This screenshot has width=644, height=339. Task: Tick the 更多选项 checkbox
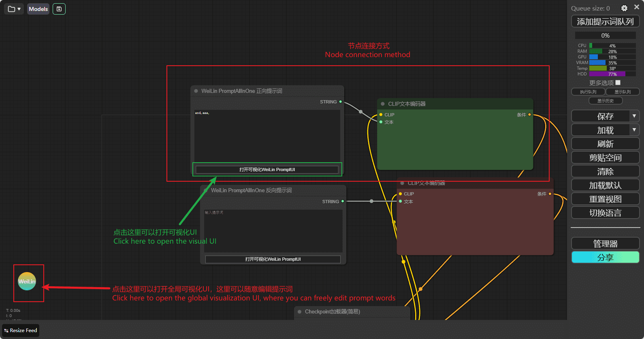(618, 83)
